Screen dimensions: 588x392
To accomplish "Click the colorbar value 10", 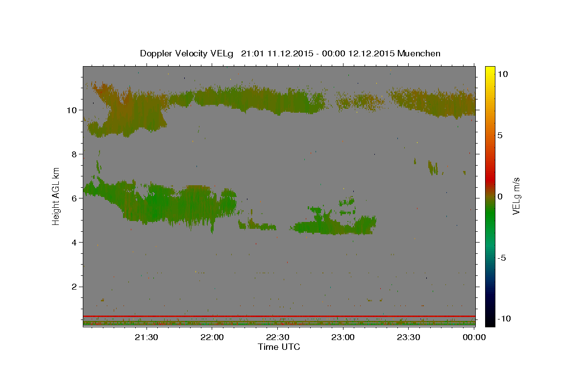I will [x=502, y=74].
